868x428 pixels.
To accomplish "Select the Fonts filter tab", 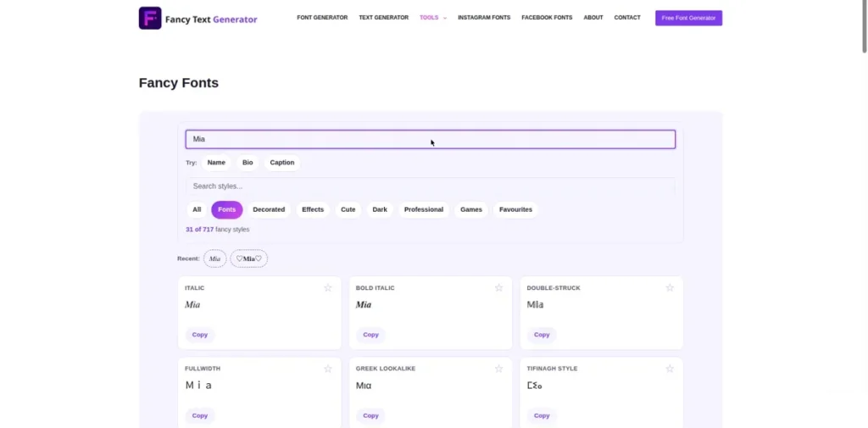I will (x=227, y=210).
